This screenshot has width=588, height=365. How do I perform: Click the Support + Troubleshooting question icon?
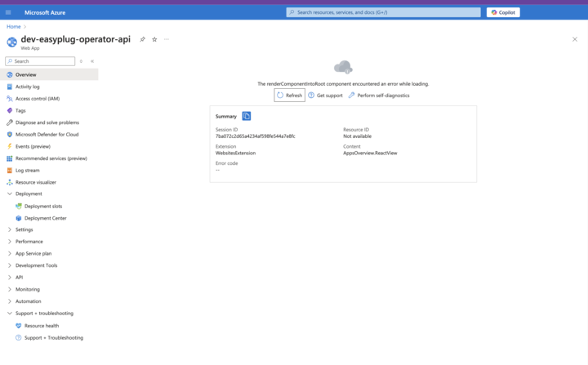(x=19, y=337)
